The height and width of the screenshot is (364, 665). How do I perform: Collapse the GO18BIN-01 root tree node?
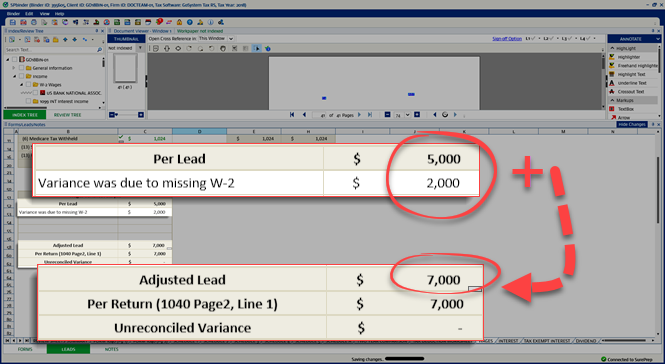(x=8, y=59)
